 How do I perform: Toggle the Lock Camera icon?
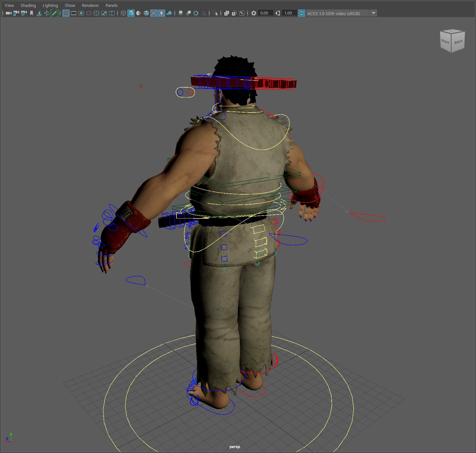[x=16, y=13]
